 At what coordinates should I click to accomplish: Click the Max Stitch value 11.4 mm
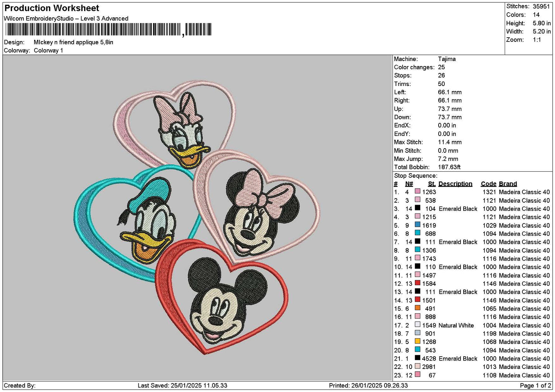coord(450,142)
